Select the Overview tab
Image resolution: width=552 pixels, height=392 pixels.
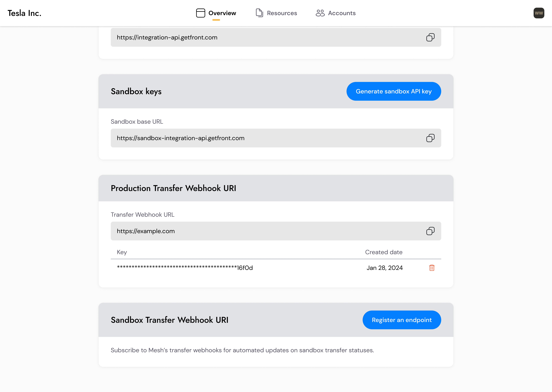(x=222, y=13)
